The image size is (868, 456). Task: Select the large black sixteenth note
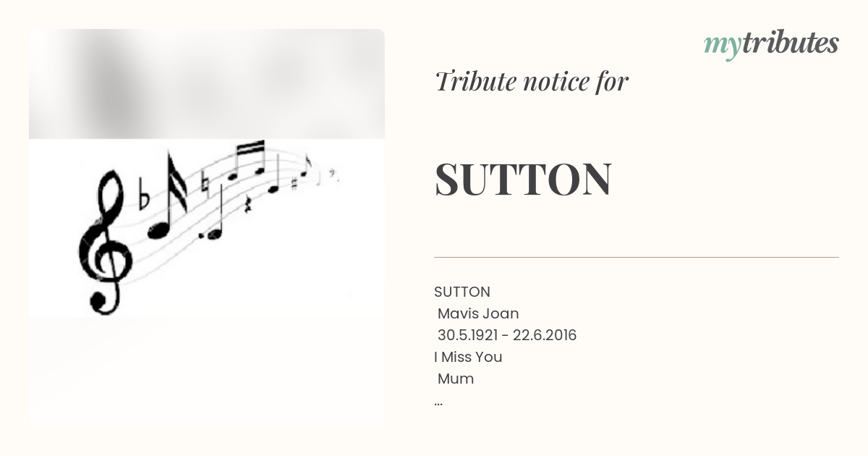(169, 194)
